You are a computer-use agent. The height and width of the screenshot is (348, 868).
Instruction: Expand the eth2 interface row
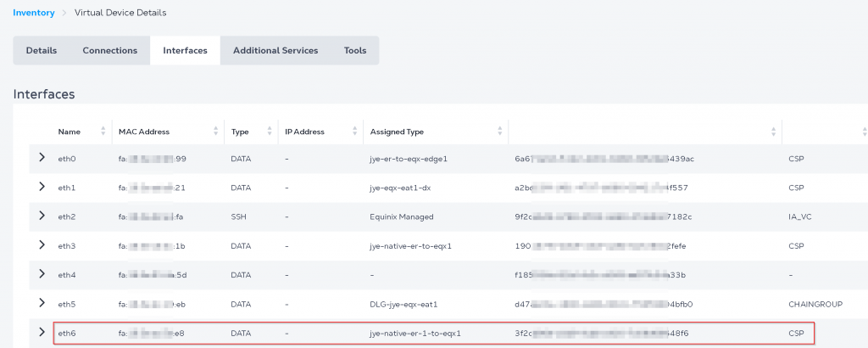41,216
